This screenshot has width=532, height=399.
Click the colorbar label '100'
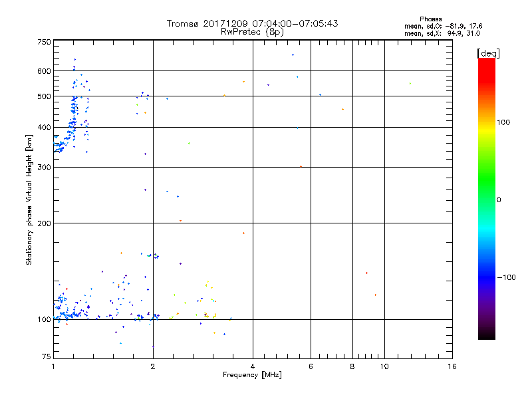(503, 122)
